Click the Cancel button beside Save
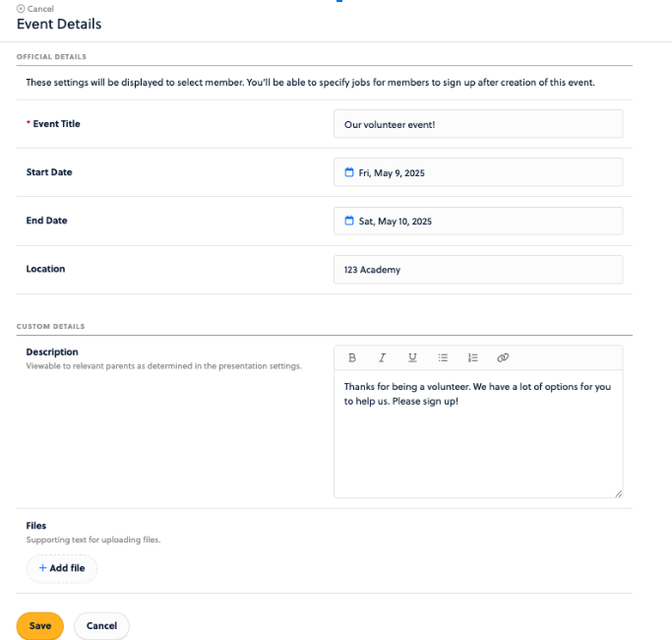672x640 pixels. (101, 626)
